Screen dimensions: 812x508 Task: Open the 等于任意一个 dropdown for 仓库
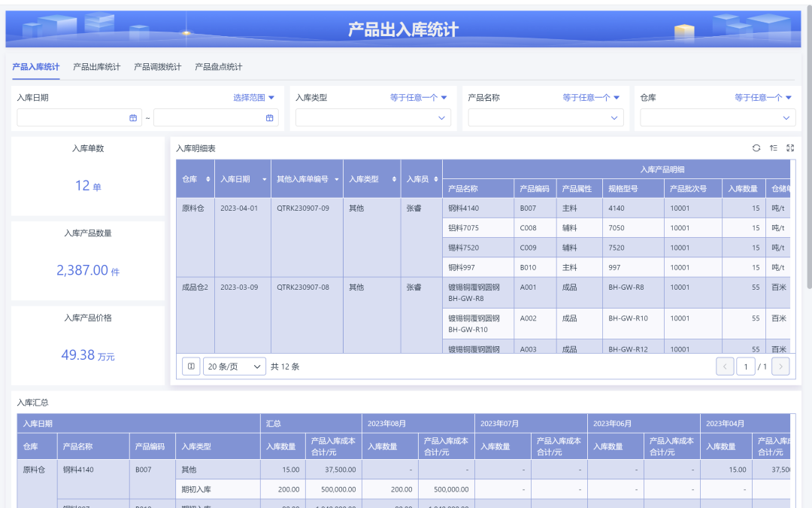coord(762,97)
